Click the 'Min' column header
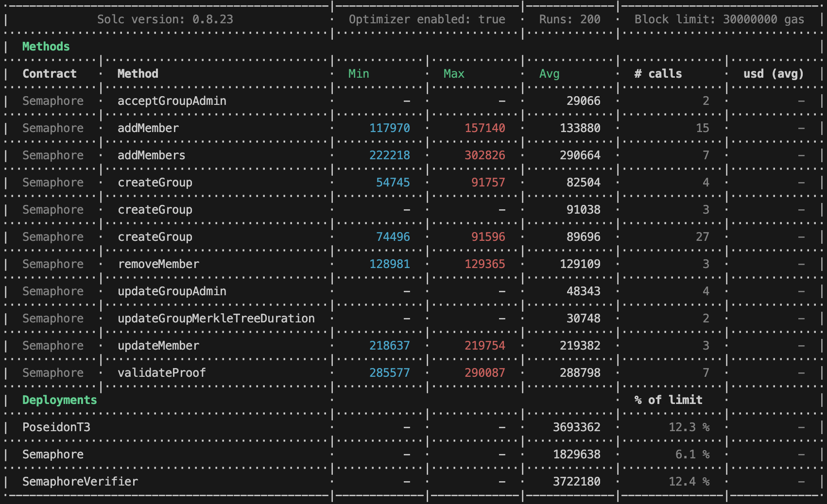 pos(359,74)
